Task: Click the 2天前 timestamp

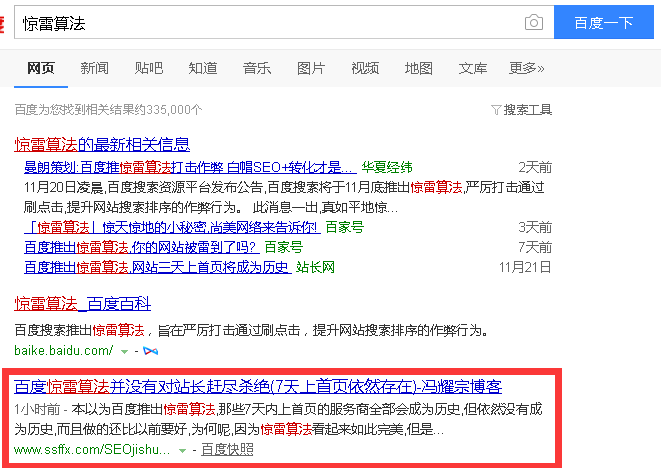Action: (535, 167)
